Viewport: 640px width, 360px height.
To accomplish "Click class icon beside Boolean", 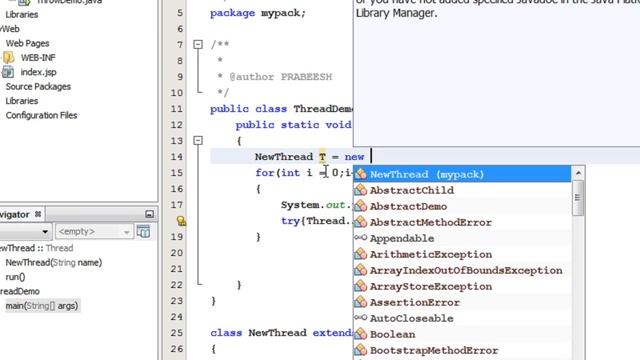I will tap(361, 334).
